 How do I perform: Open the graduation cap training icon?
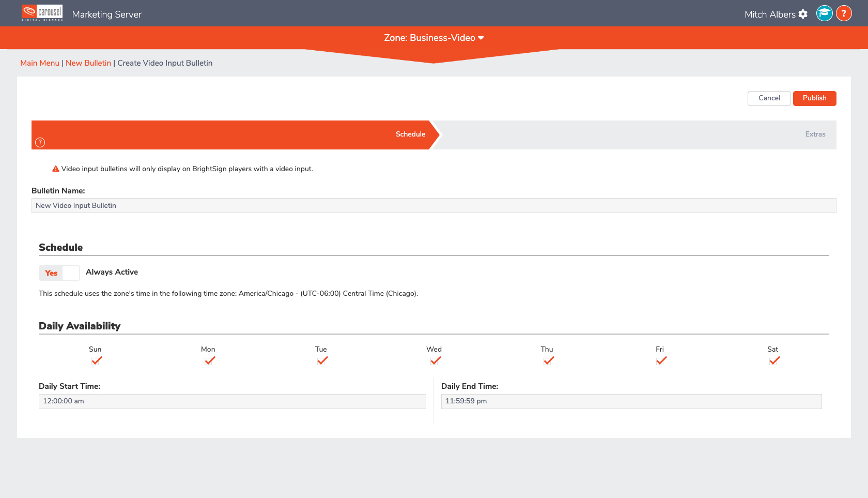(824, 13)
